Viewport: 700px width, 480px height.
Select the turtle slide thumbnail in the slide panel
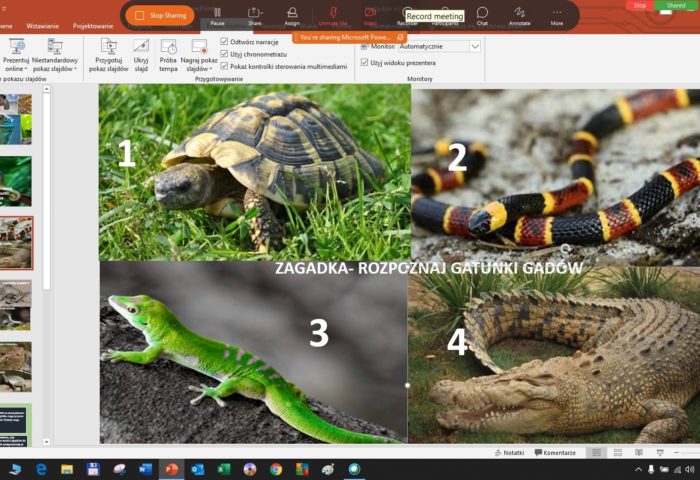(17, 367)
